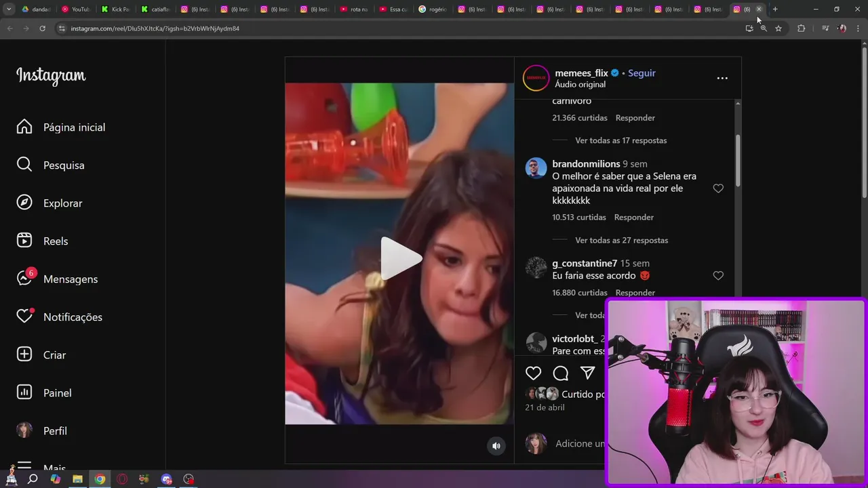Open Copilot from the taskbar
The height and width of the screenshot is (488, 868).
(55, 479)
